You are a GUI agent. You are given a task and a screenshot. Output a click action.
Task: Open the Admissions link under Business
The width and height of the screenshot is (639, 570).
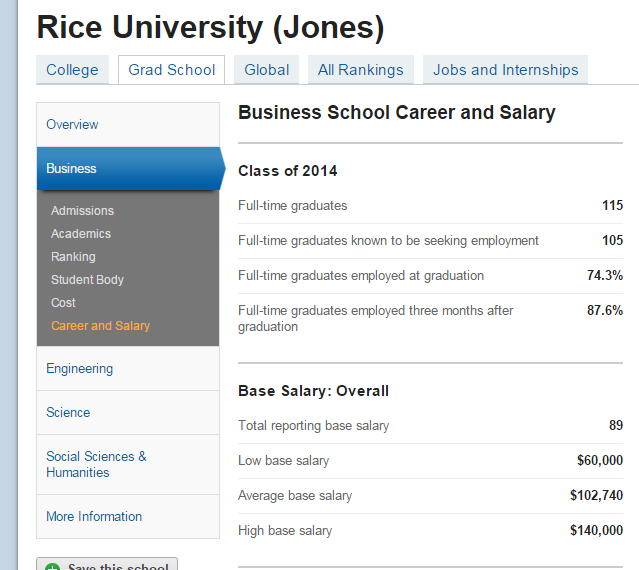coord(82,211)
